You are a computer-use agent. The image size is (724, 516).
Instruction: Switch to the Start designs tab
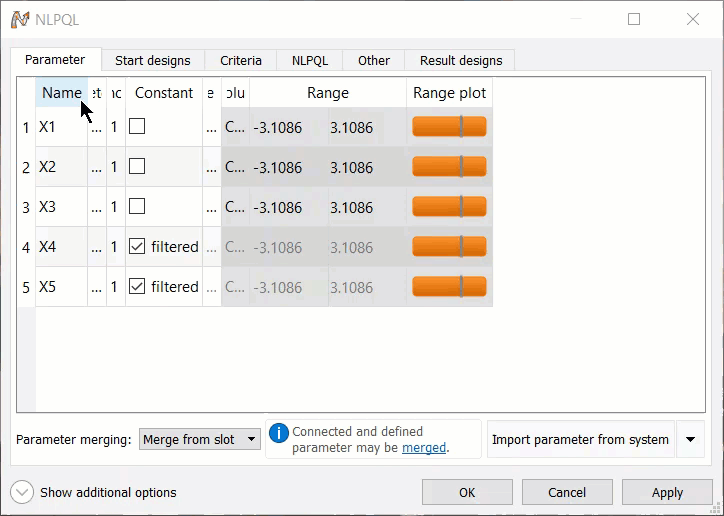[153, 61]
